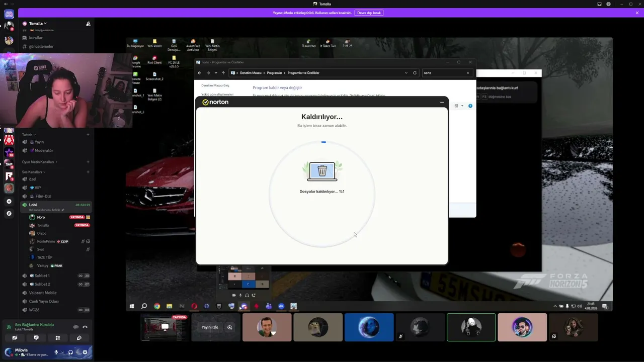Click Denetim Masası in the address breadcrumb

pos(251,73)
